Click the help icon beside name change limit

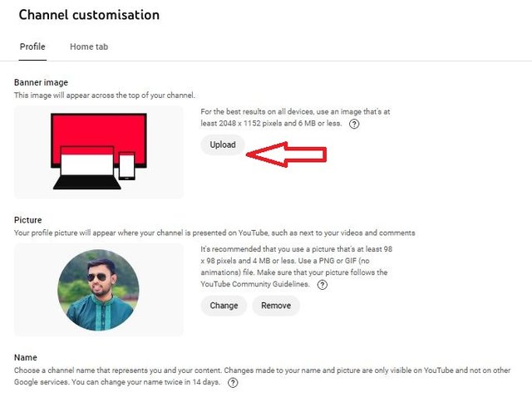point(233,383)
